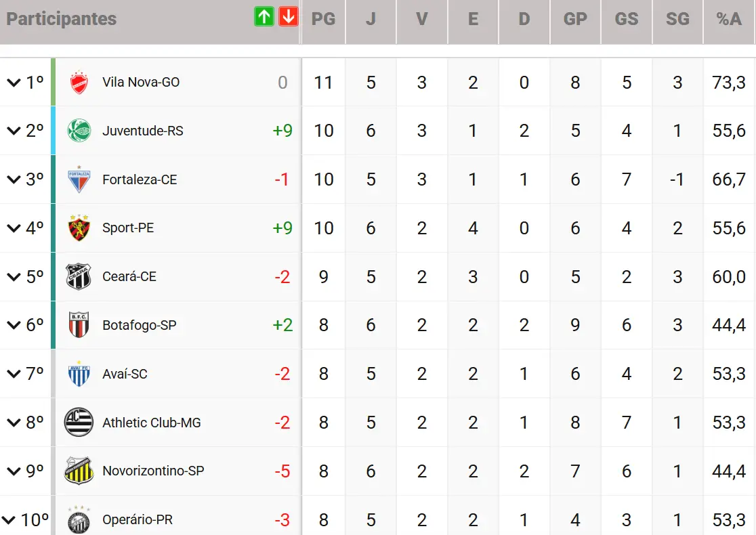The image size is (756, 535).
Task: Open the Operário-PR team name link
Action: click(137, 520)
